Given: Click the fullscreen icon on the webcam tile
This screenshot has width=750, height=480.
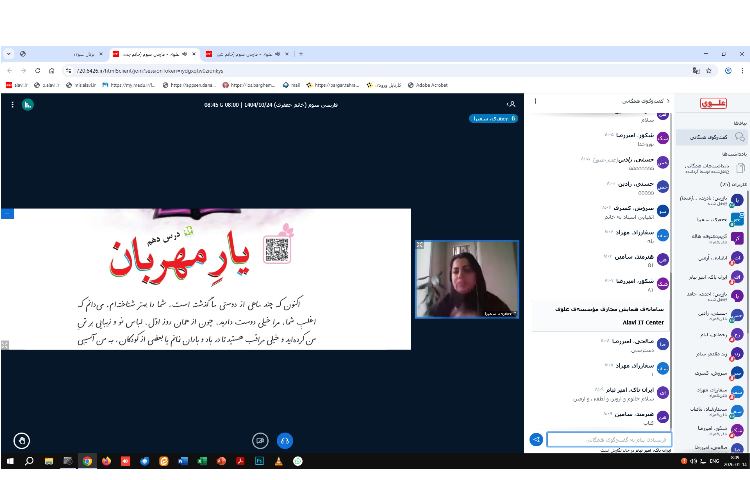Looking at the screenshot, I should click(x=419, y=245).
